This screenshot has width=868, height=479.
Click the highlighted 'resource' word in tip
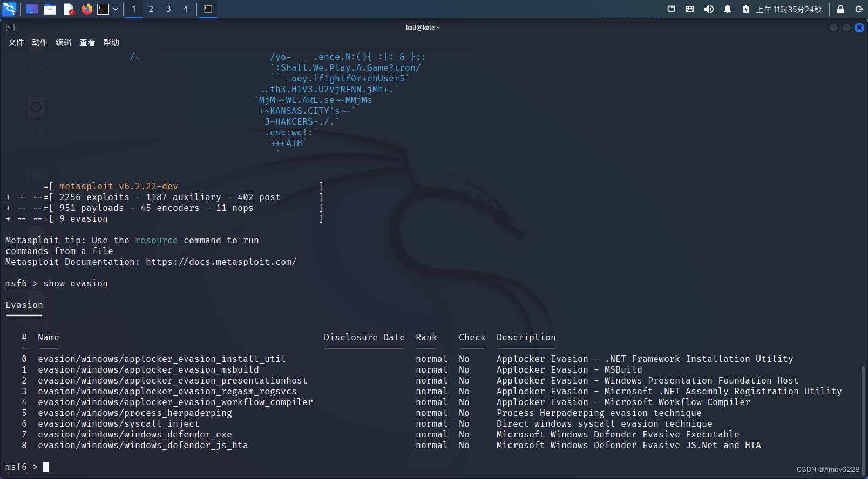pyautogui.click(x=157, y=241)
